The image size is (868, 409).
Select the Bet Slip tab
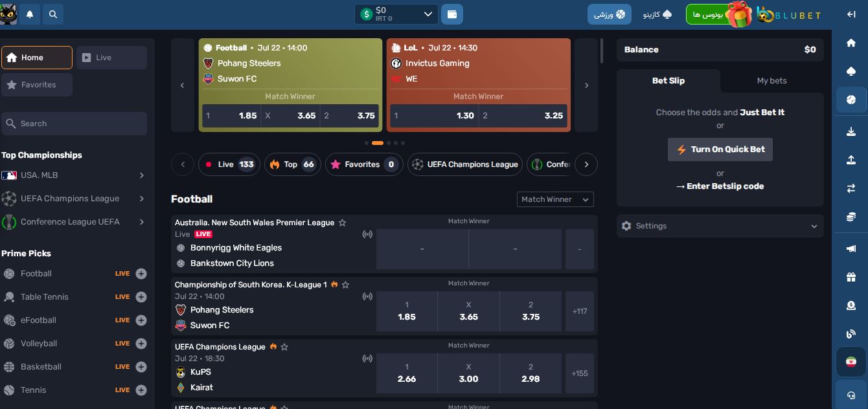(x=668, y=81)
